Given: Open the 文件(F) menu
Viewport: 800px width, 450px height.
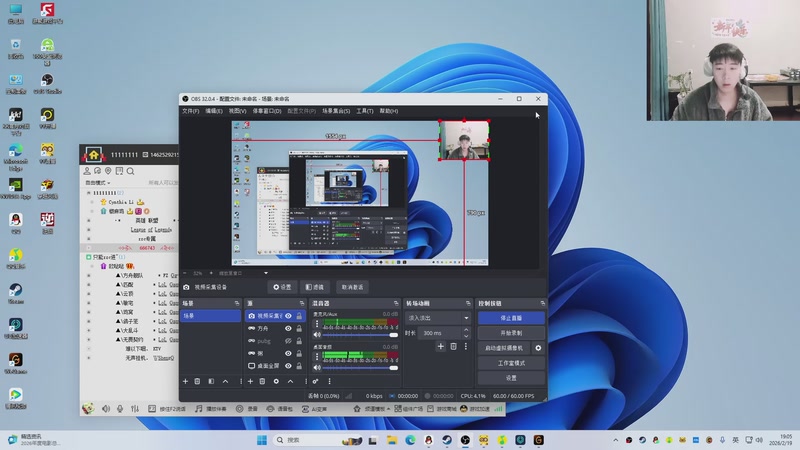Looking at the screenshot, I should click(190, 111).
